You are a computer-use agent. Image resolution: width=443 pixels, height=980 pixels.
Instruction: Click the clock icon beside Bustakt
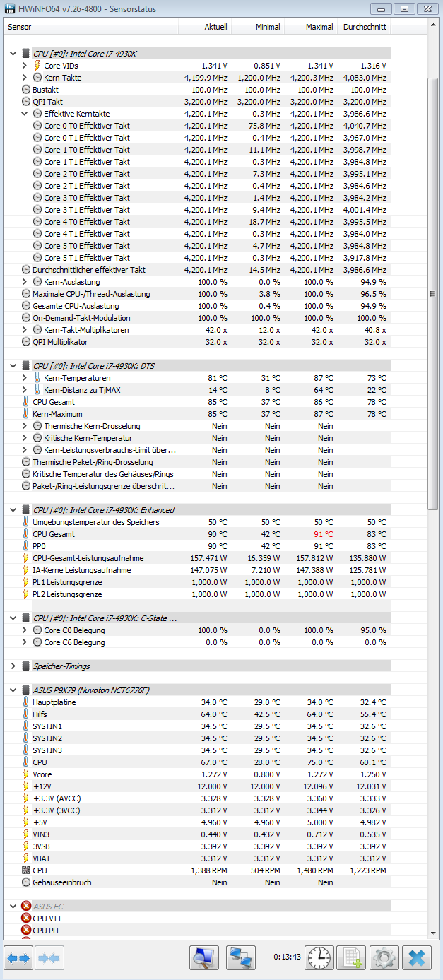26,90
